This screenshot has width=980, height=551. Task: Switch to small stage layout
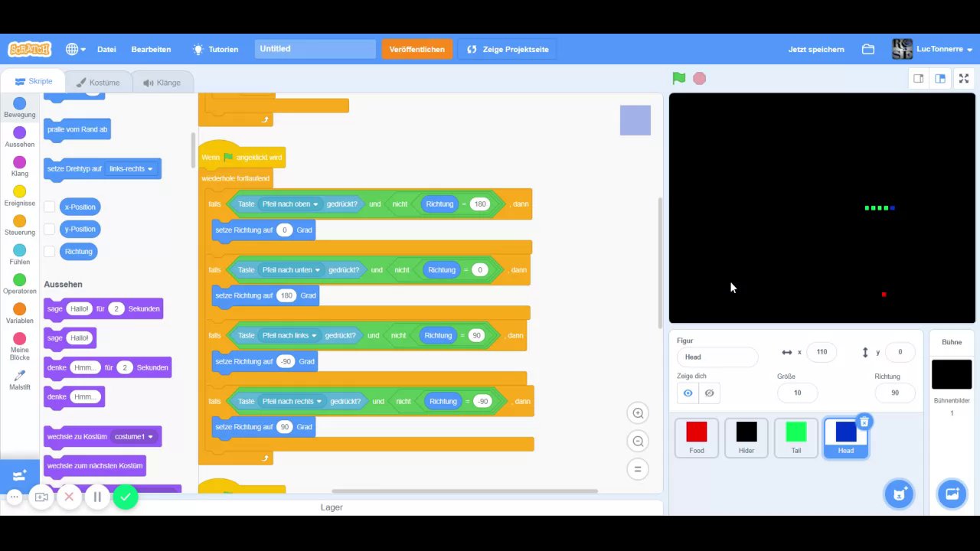click(x=919, y=78)
